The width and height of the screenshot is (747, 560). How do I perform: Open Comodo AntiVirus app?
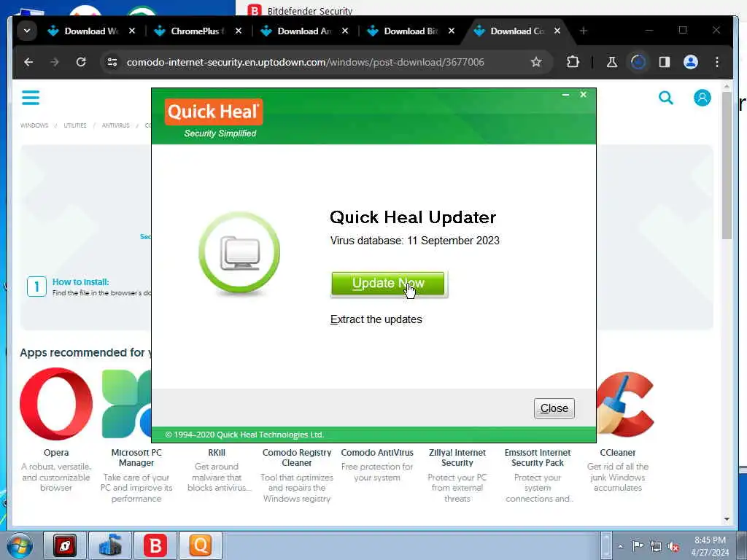[377, 453]
